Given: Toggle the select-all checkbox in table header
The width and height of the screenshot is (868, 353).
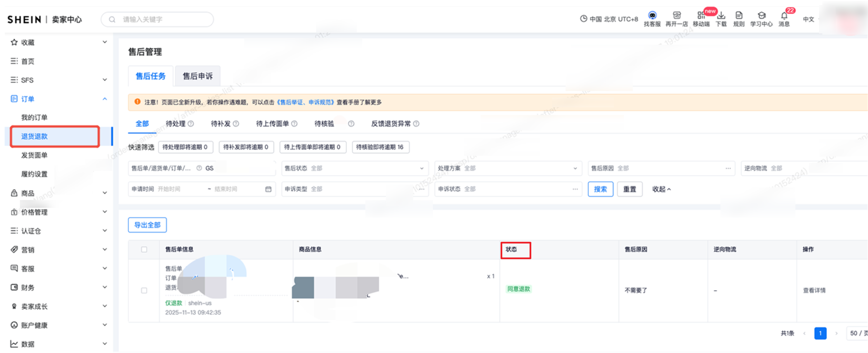Looking at the screenshot, I should (144, 250).
